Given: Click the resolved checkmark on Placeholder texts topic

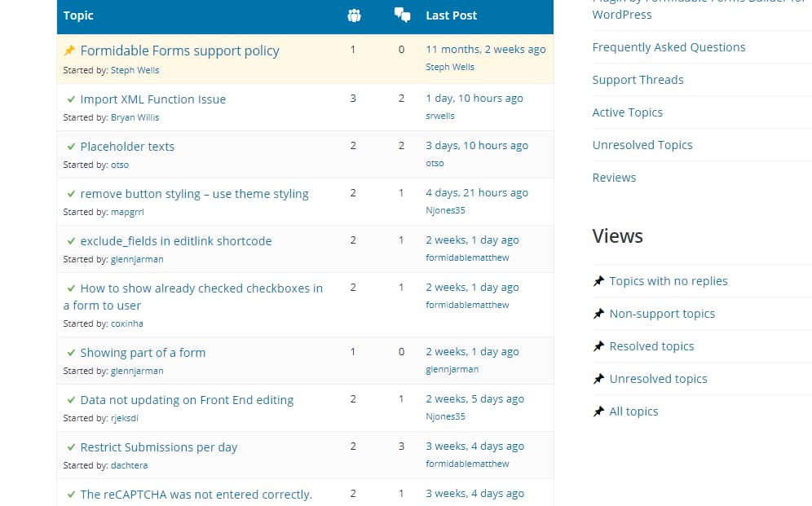Looking at the screenshot, I should pyautogui.click(x=71, y=147).
